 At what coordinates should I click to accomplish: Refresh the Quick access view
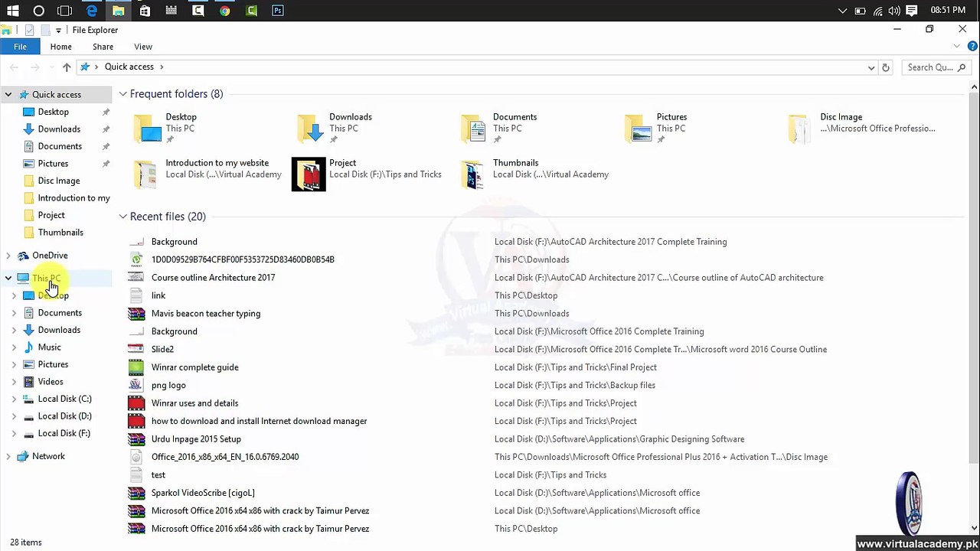click(x=886, y=67)
